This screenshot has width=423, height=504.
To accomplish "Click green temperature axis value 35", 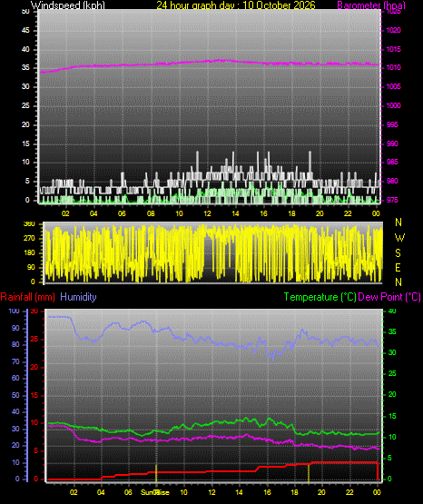I will tap(392, 332).
